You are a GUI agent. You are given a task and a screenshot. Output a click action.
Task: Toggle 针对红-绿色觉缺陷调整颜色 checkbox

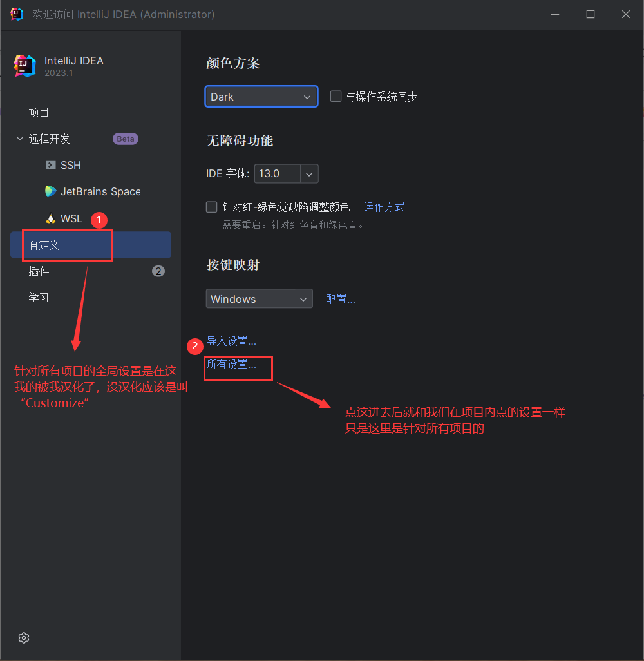click(x=212, y=207)
